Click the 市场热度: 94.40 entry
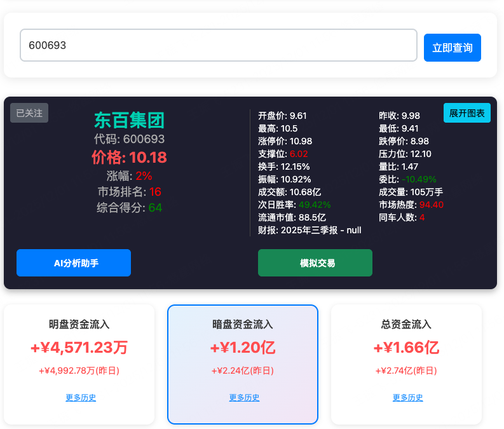This screenshot has height=429, width=504. (411, 205)
